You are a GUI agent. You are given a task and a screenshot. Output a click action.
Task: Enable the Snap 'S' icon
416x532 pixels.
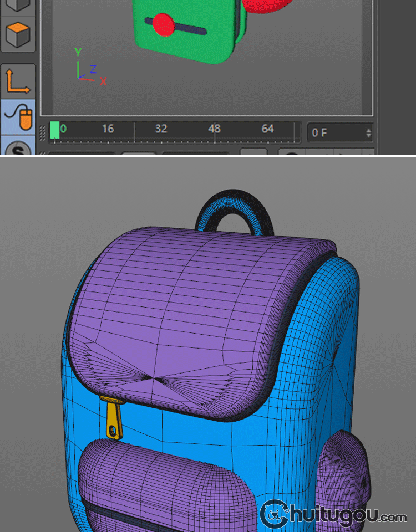pos(20,149)
